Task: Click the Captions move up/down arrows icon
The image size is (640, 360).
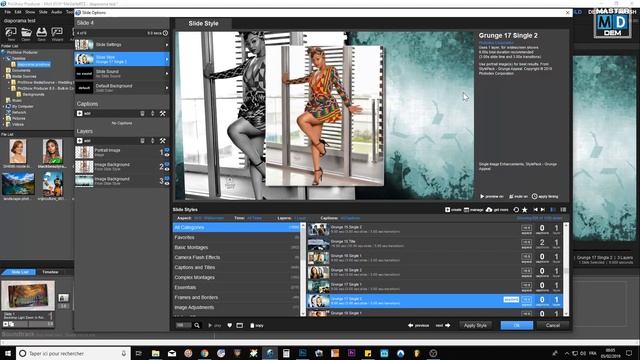Action: click(153, 113)
